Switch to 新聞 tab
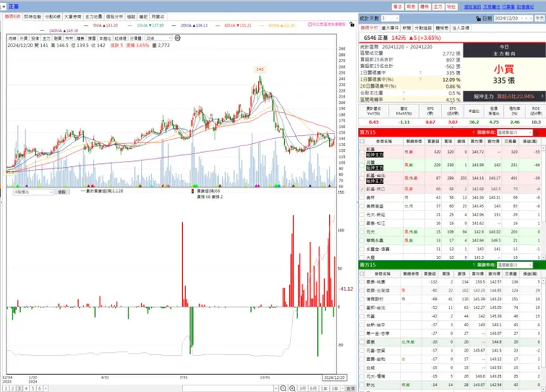 (407, 28)
